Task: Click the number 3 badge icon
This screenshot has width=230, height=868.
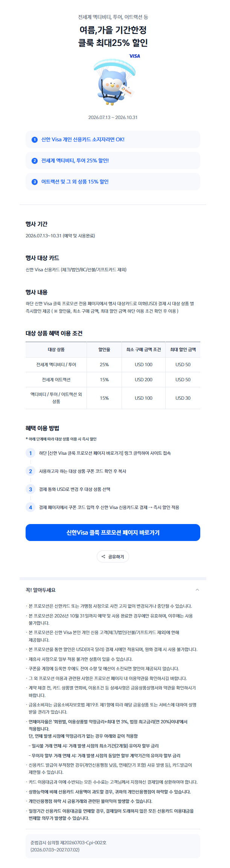Action: [35, 182]
